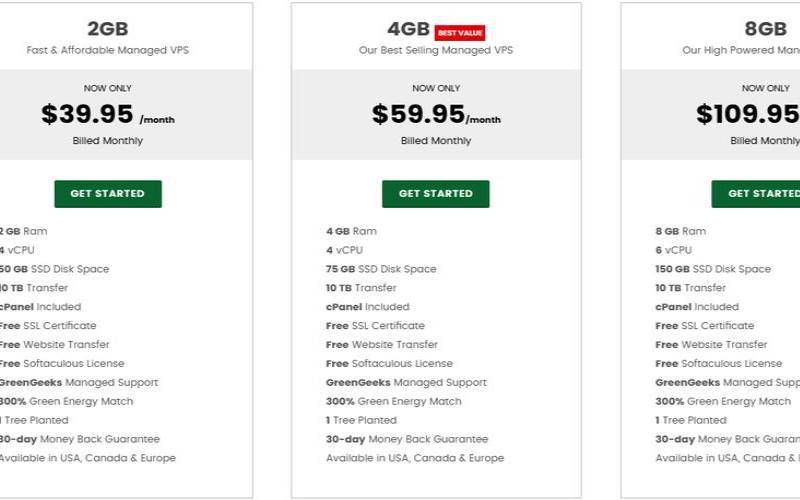The width and height of the screenshot is (800, 500).
Task: Click the $109.95 price
Action: [748, 114]
